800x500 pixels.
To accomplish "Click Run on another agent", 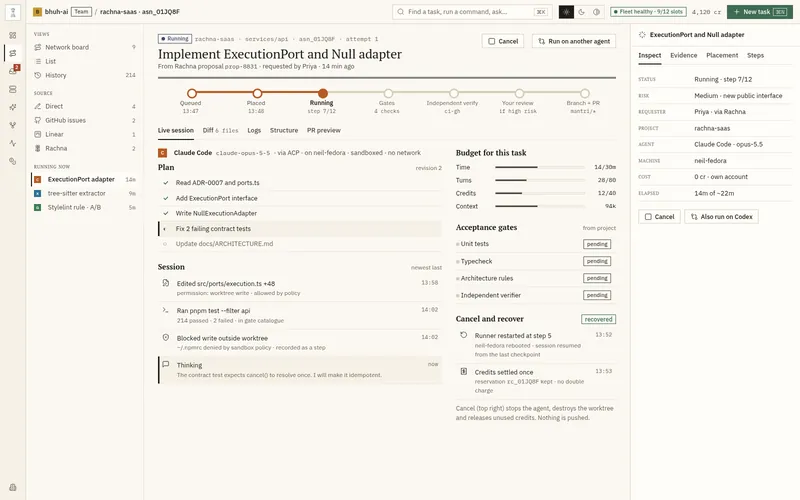I will [573, 41].
